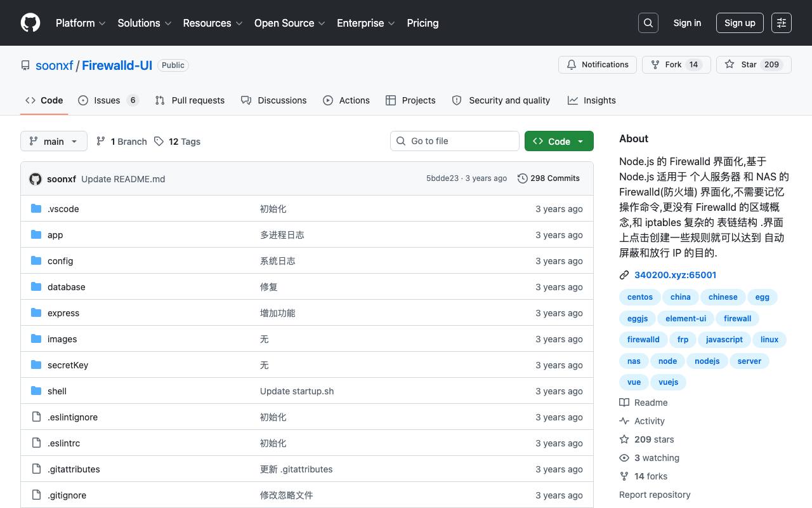Expand the Platform menu
Viewport: 812px width, 508px height.
pyautogui.click(x=80, y=23)
